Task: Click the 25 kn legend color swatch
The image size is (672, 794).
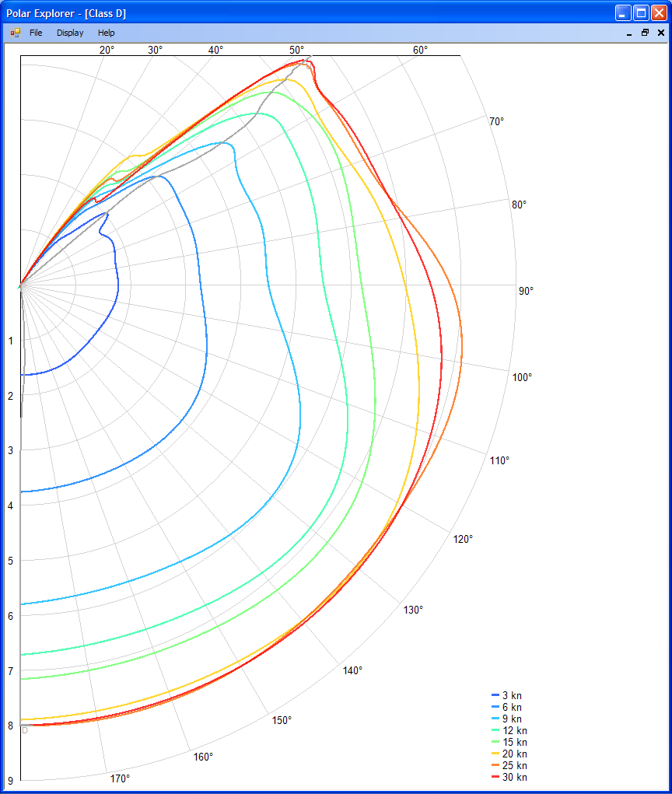Action: [495, 765]
